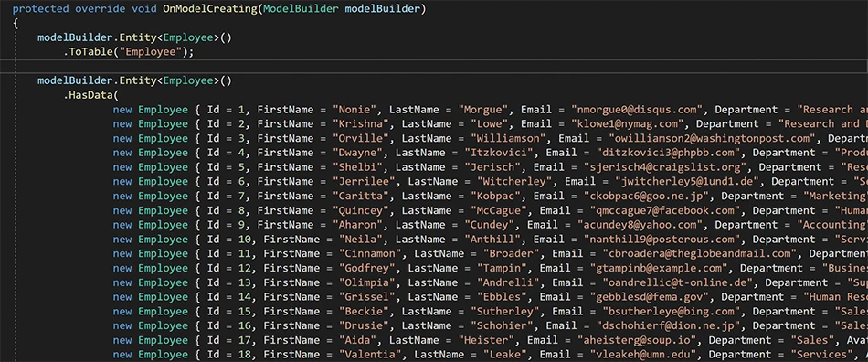This screenshot has width=868, height=362.
Task: Click the first name "Quincey"
Action: click(x=360, y=210)
